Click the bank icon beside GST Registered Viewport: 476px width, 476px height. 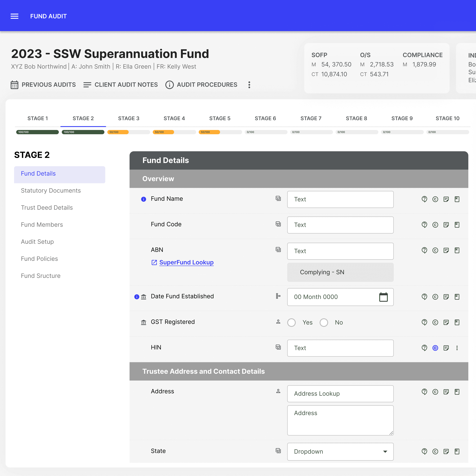pyautogui.click(x=144, y=322)
